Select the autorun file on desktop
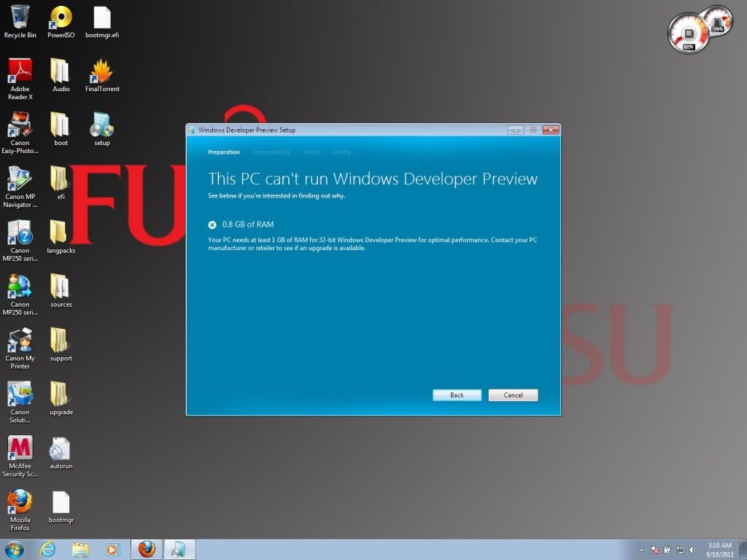Screen dimensions: 747x560 pos(61,452)
